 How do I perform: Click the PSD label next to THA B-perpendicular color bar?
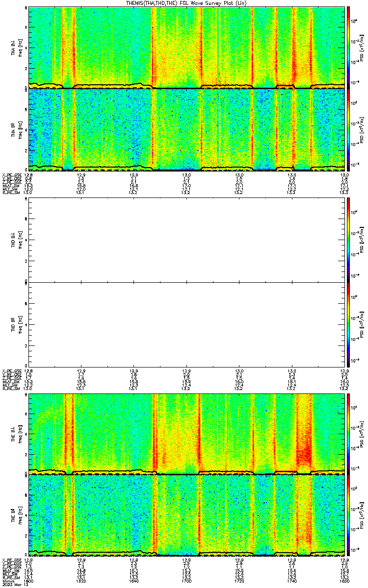362,48
